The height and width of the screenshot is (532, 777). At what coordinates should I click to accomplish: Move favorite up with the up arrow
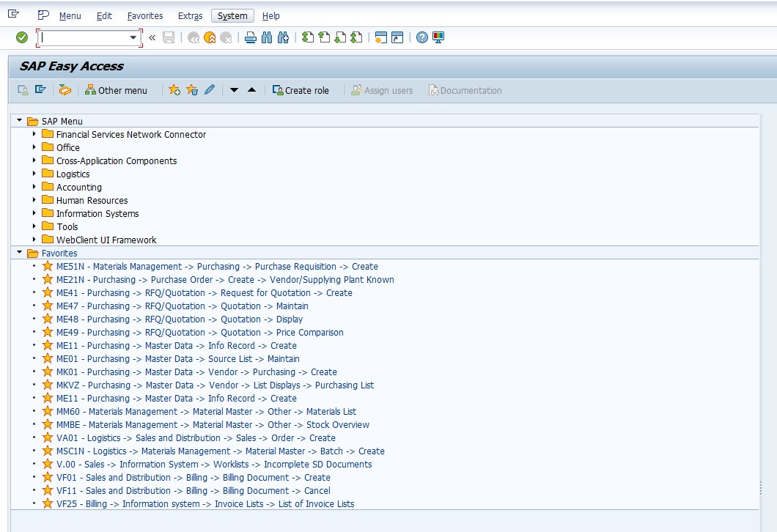pos(251,90)
